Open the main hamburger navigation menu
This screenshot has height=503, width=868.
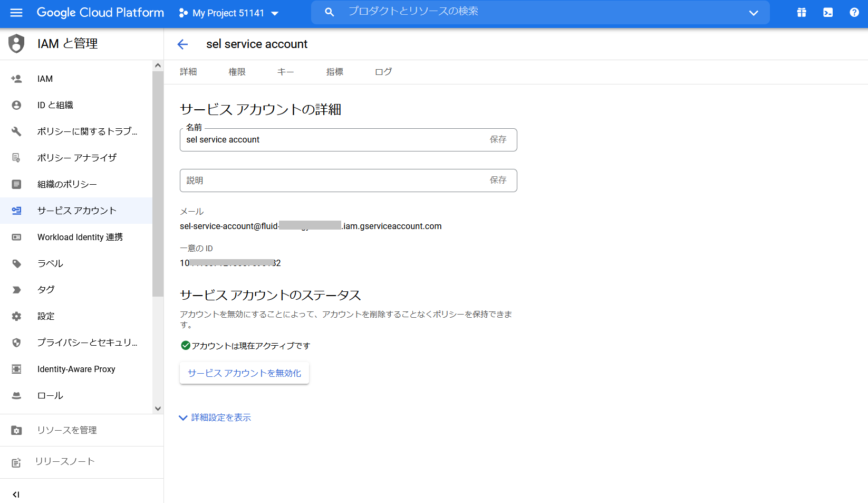click(16, 13)
